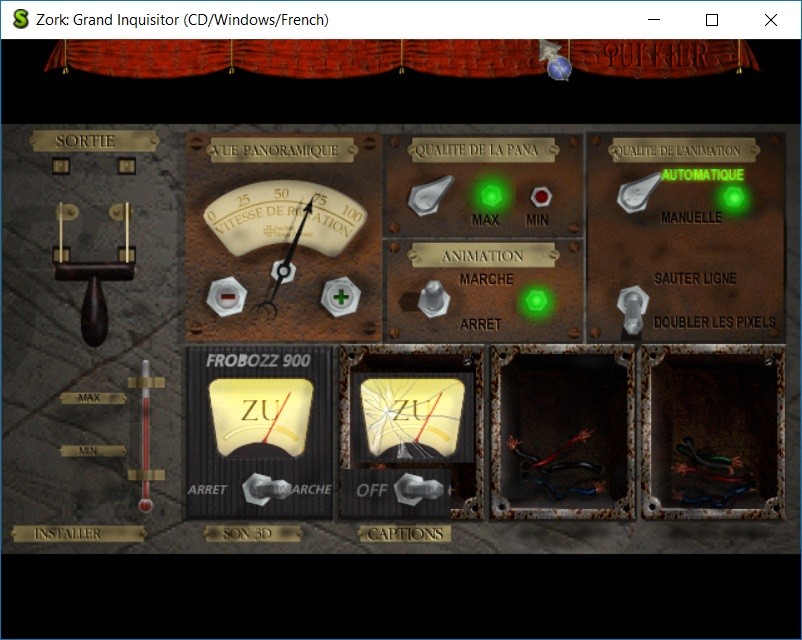The image size is (802, 640).
Task: Click the third empty box with loose wires
Action: (x=562, y=432)
